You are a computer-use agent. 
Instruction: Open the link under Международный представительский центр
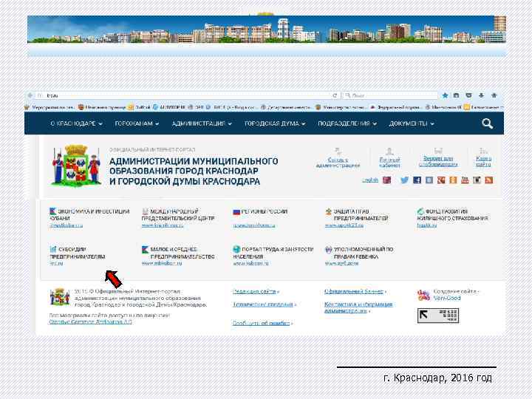162,225
